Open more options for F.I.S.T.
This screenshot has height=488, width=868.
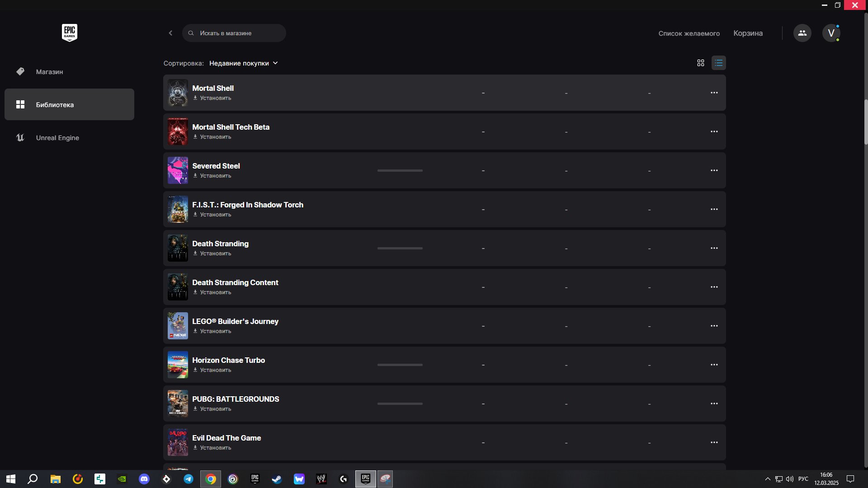(x=714, y=209)
